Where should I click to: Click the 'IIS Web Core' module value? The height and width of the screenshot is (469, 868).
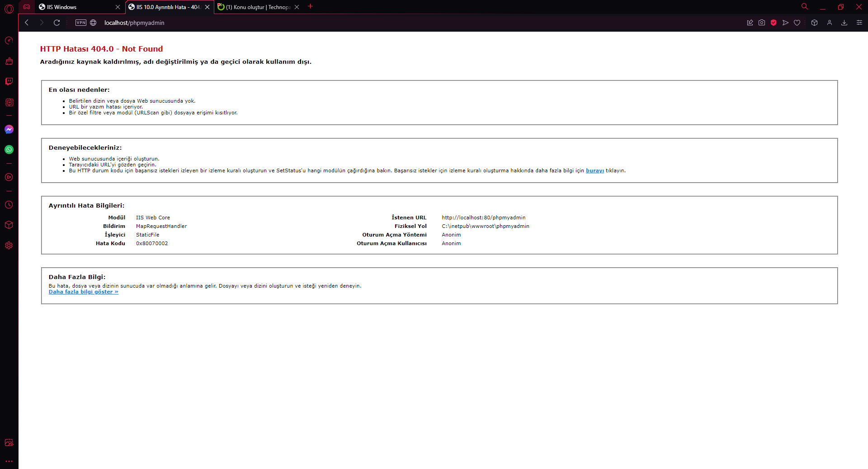pyautogui.click(x=153, y=218)
